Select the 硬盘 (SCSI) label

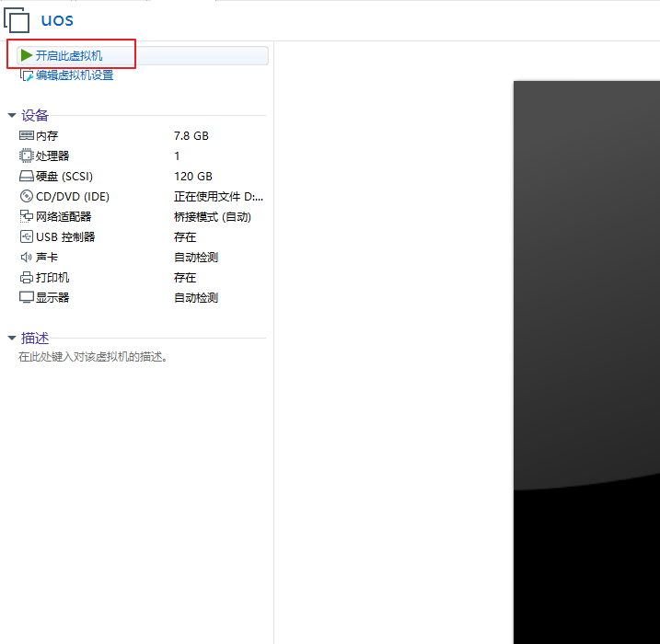click(64, 177)
